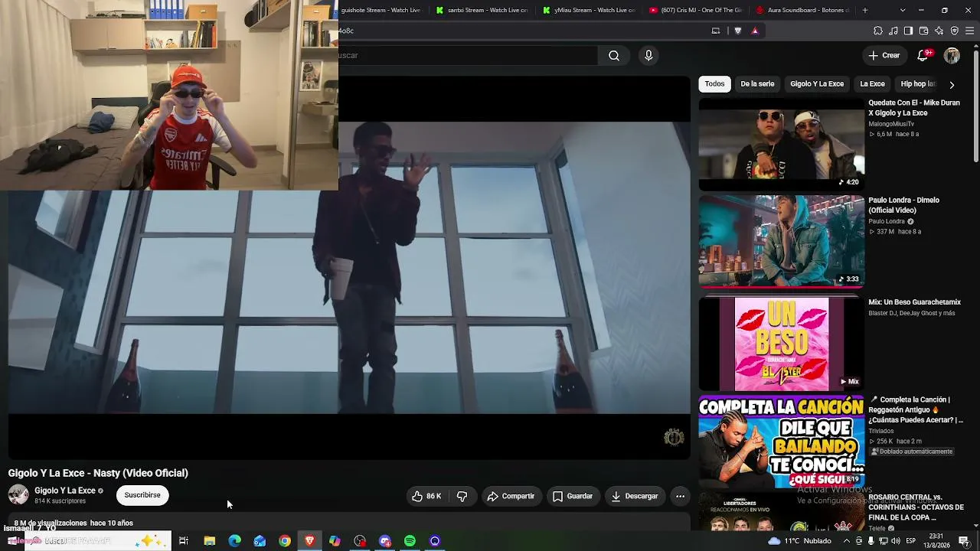Screen dimensions: 980x551
Task: Click the Crear button
Action: pos(884,55)
